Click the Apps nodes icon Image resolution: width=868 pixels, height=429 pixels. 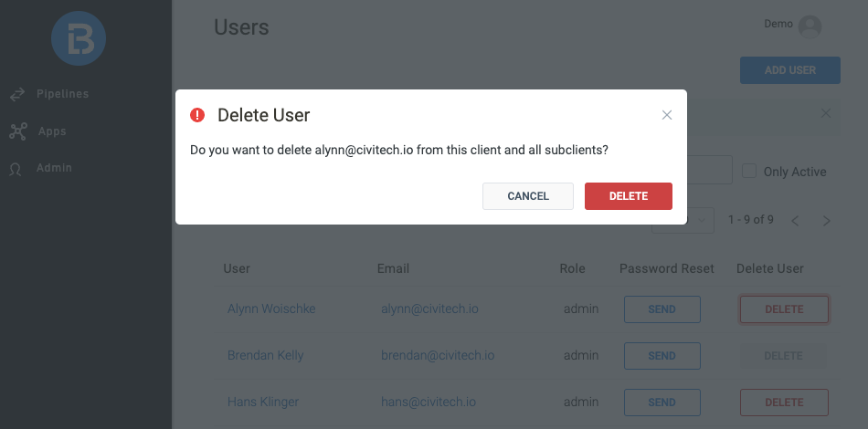[17, 131]
